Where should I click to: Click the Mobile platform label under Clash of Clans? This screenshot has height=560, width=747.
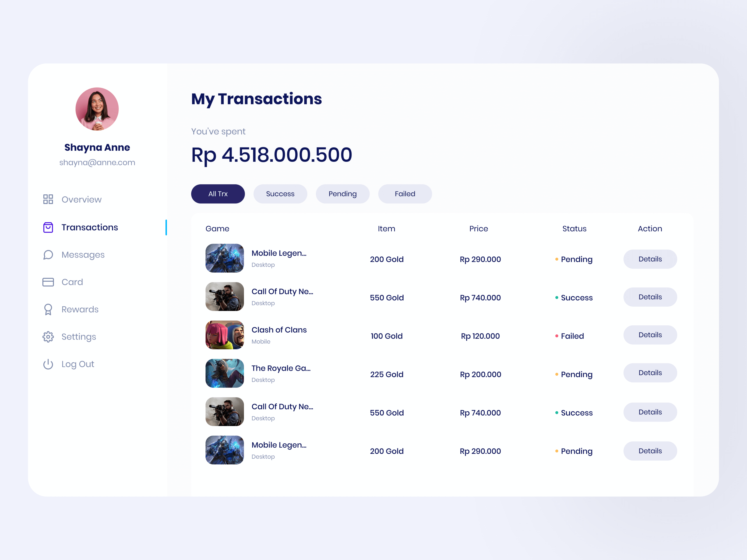(x=261, y=342)
